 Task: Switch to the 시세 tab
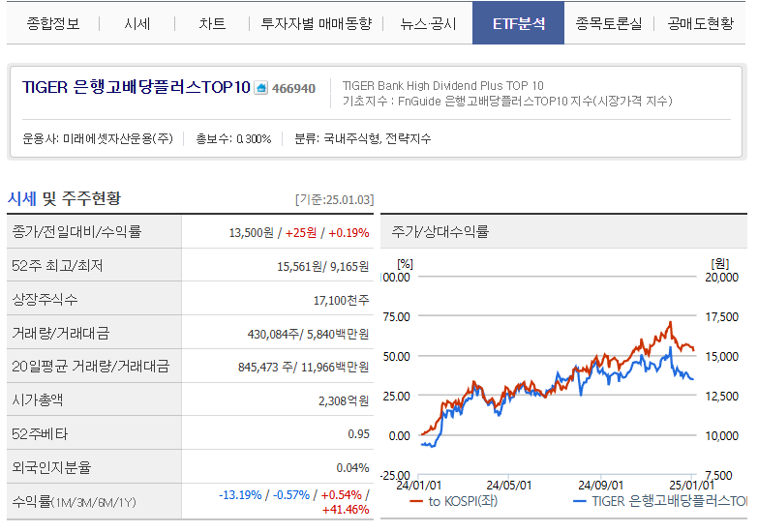coord(136,23)
